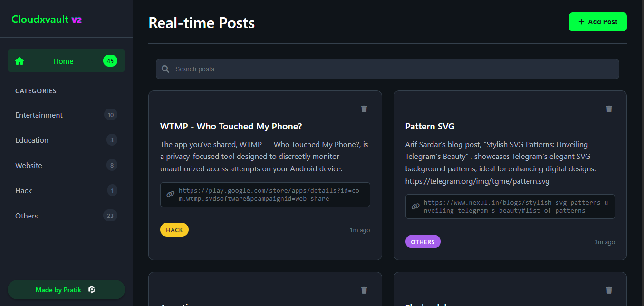The image size is (644, 306).
Task: Click the search magnifier icon
Action: coord(165,69)
